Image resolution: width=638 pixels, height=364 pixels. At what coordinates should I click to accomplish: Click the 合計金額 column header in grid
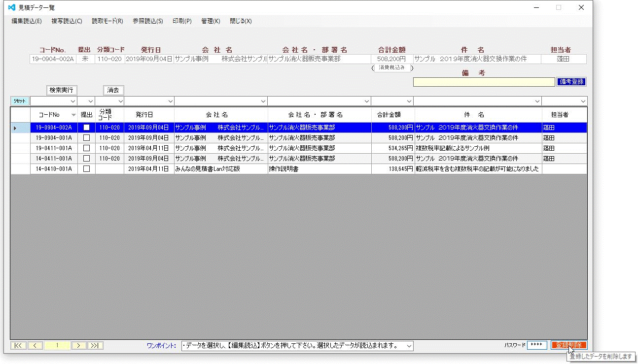click(393, 115)
